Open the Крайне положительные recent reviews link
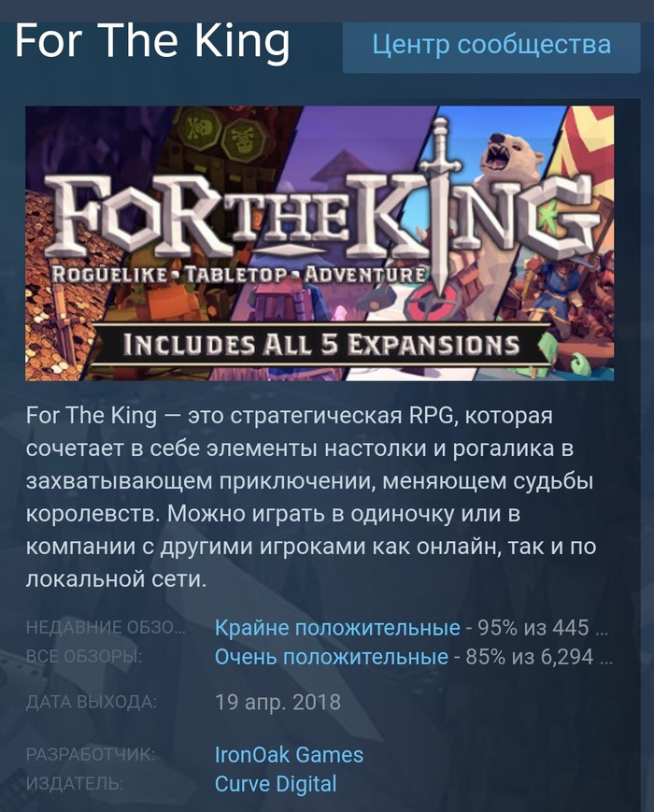Viewport: 654px width, 812px height. 337,628
